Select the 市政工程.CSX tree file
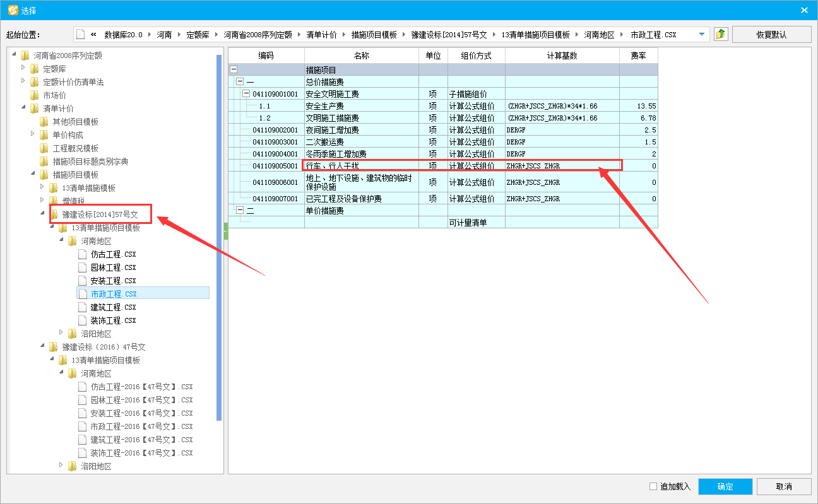Viewport: 818px width, 504px height. coord(114,294)
